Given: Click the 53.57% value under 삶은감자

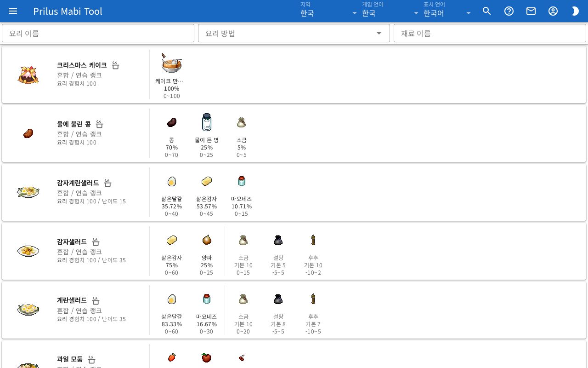Looking at the screenshot, I should [207, 207].
